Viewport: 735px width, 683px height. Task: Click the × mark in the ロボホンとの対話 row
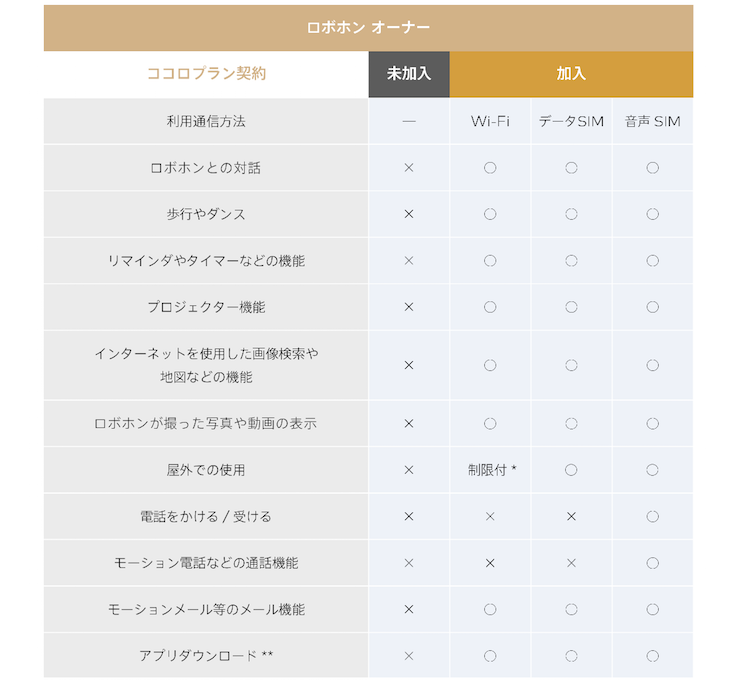[x=408, y=168]
